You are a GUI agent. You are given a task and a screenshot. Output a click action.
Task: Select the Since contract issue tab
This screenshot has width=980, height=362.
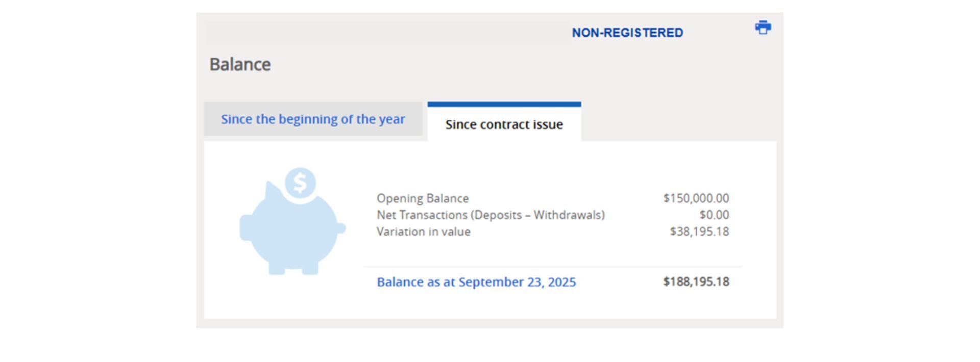point(504,124)
